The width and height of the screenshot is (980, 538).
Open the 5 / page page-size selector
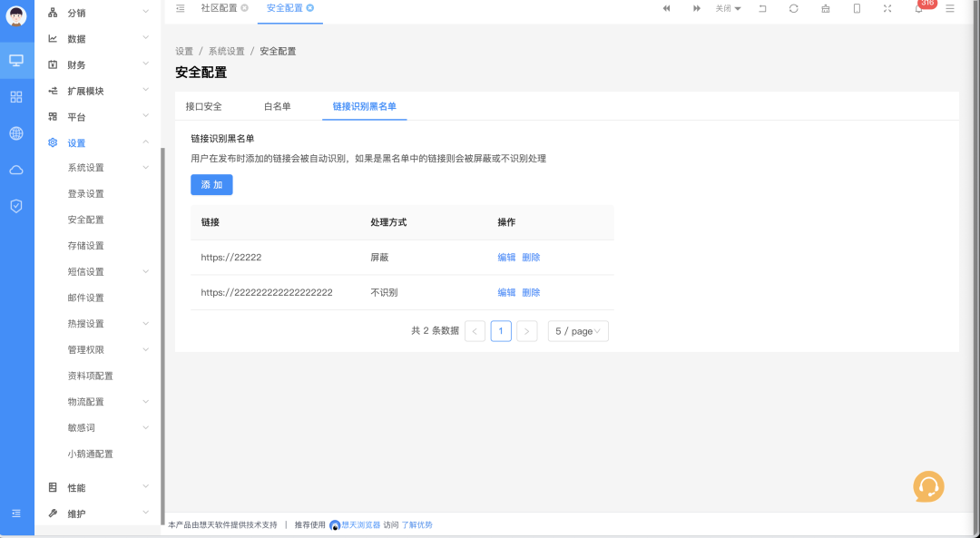[577, 331]
